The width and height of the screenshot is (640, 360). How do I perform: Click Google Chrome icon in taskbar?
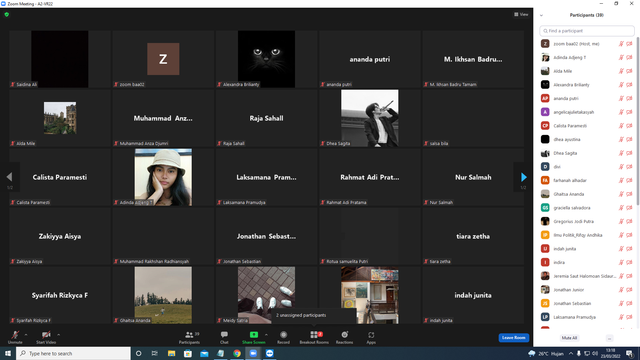click(237, 353)
